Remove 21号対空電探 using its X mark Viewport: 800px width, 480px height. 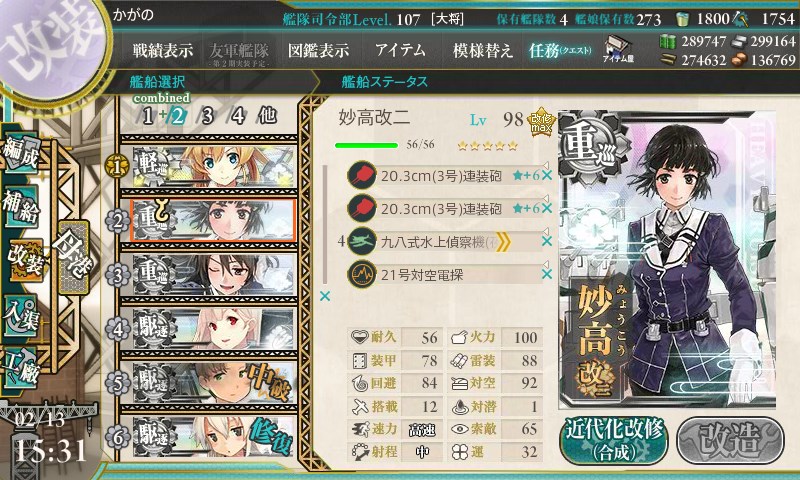547,274
